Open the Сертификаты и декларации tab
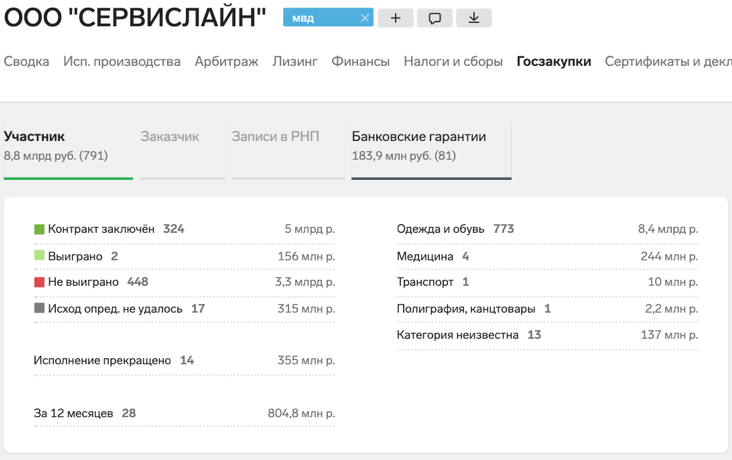The image size is (732, 460). click(x=668, y=61)
